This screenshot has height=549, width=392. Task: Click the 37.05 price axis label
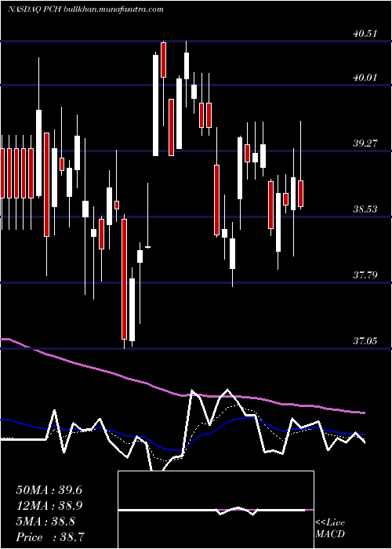[365, 340]
